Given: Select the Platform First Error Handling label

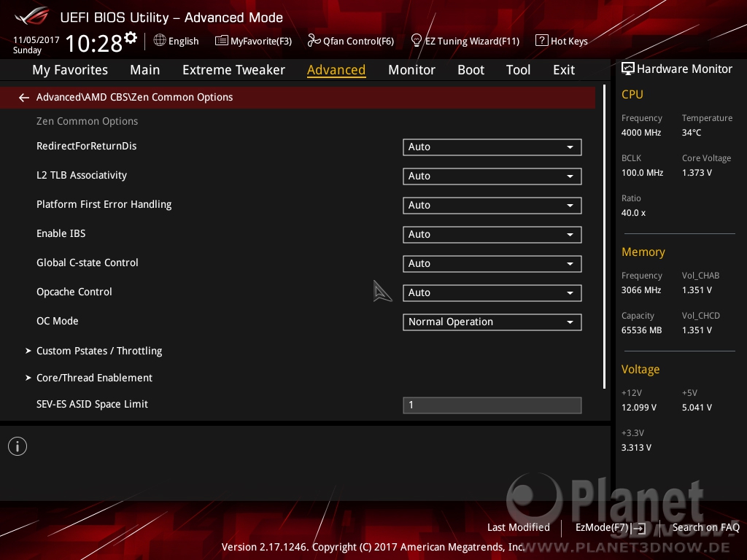Looking at the screenshot, I should pos(104,204).
